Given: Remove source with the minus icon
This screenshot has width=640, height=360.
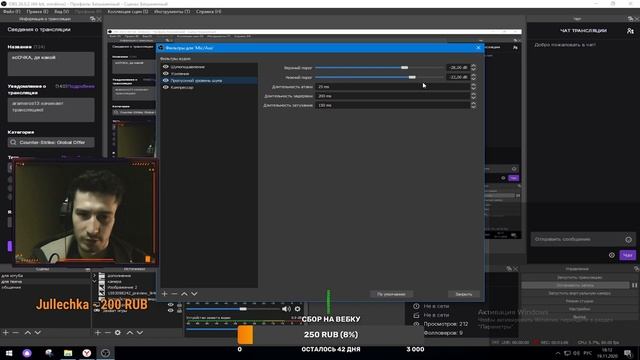Looking at the screenshot, I should tap(107, 333).
